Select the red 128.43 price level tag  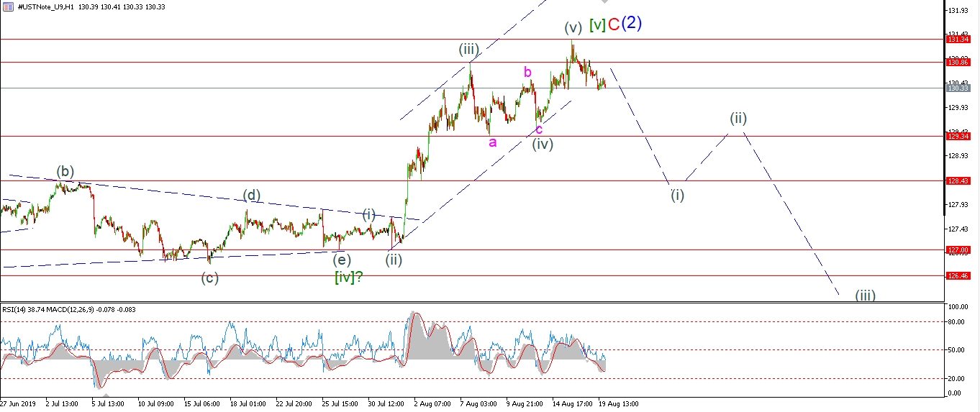[958, 181]
